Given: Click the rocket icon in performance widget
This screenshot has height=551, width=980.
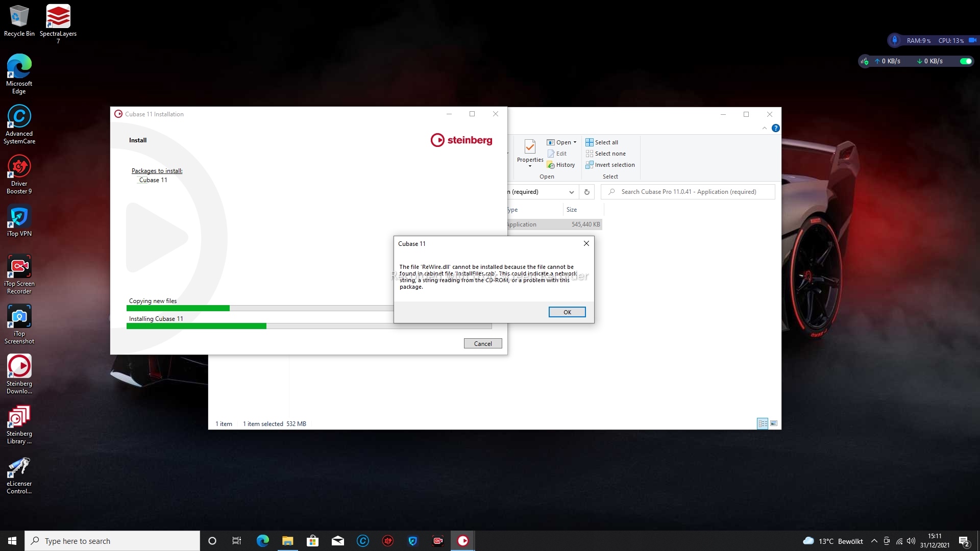Looking at the screenshot, I should click(x=894, y=40).
